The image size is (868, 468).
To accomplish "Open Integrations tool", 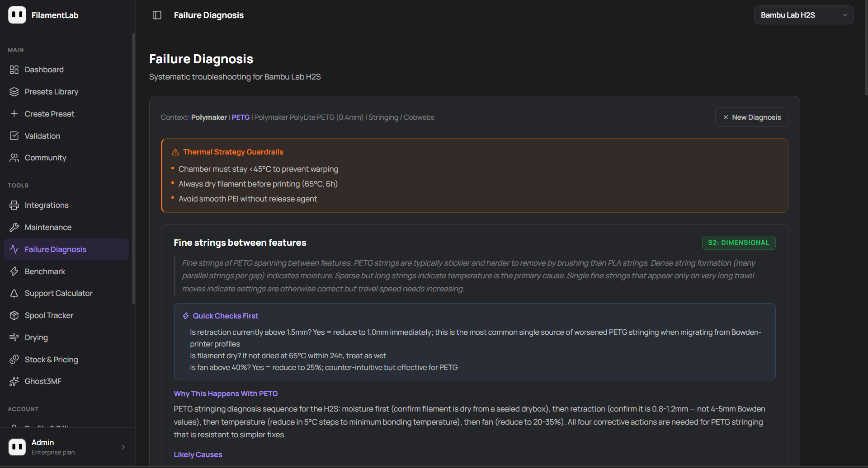I will [x=66, y=205].
